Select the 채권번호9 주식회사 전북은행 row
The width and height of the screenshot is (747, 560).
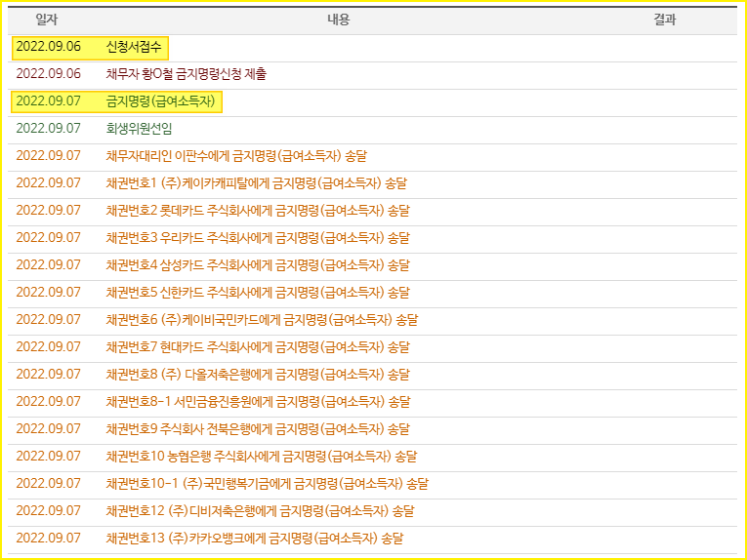click(373, 429)
